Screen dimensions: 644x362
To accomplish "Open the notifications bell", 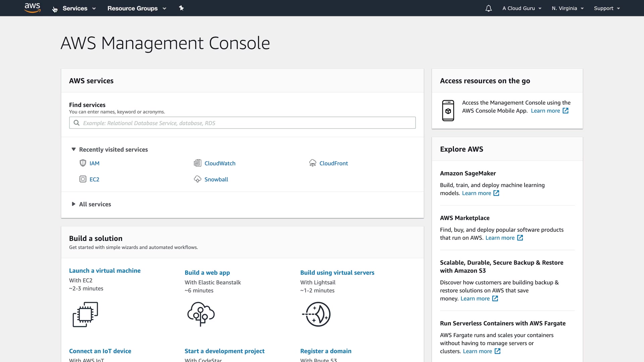I will (x=488, y=8).
